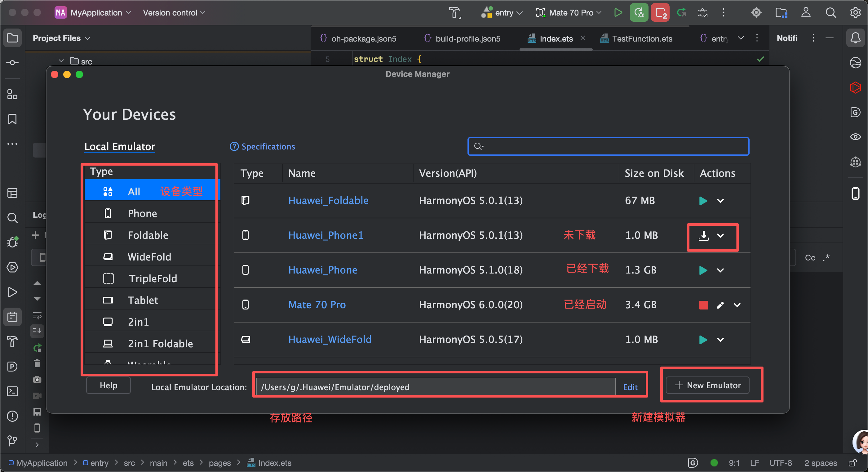Open Notifications bell in right sidebar
This screenshot has width=868, height=472.
point(855,38)
